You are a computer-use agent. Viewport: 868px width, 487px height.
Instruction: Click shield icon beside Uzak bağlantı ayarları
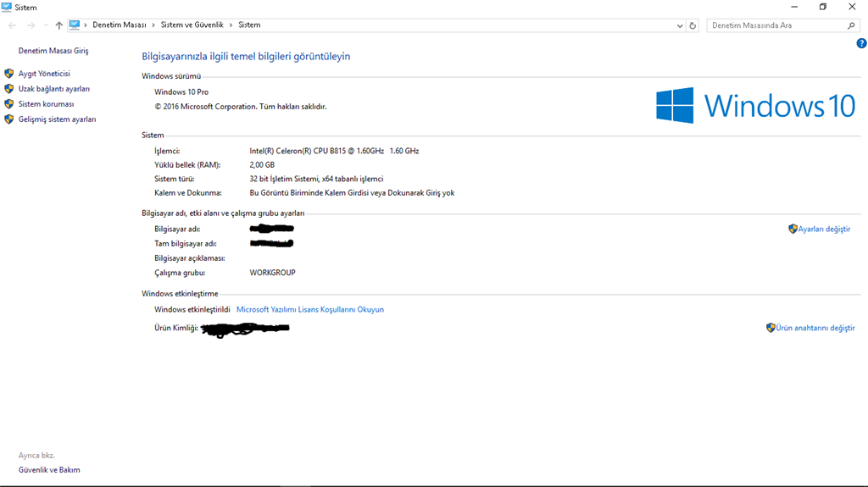(8, 89)
